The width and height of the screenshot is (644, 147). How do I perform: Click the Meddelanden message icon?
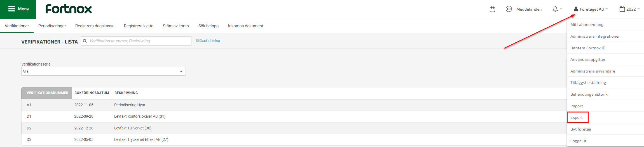pyautogui.click(x=509, y=9)
